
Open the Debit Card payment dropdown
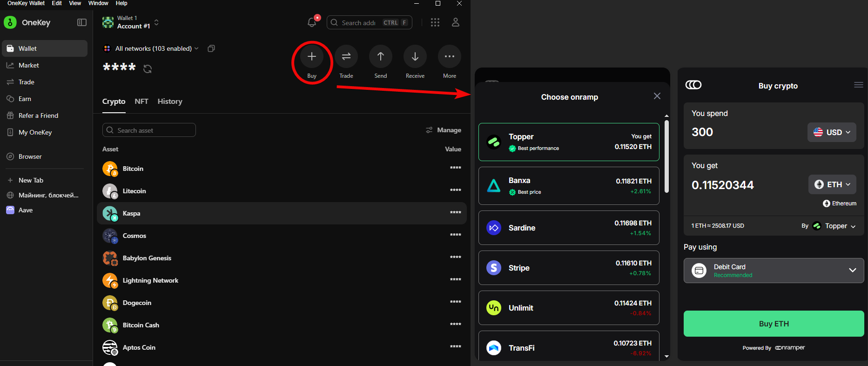coord(774,271)
